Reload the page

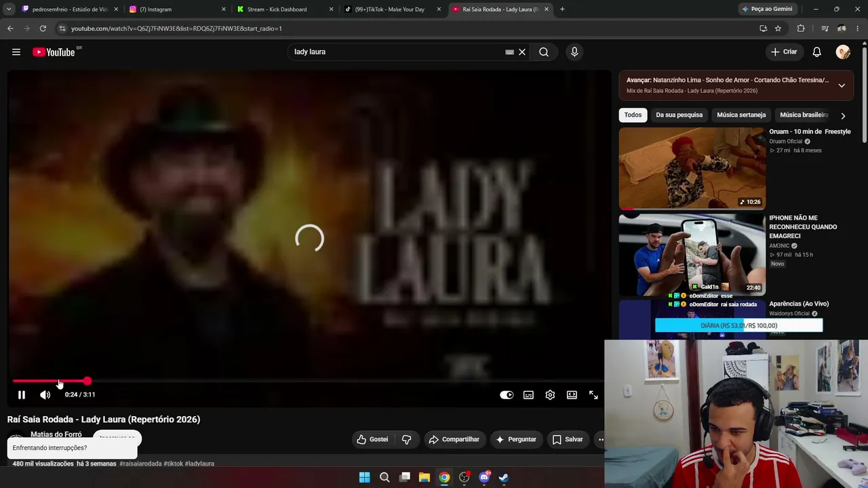(x=43, y=28)
